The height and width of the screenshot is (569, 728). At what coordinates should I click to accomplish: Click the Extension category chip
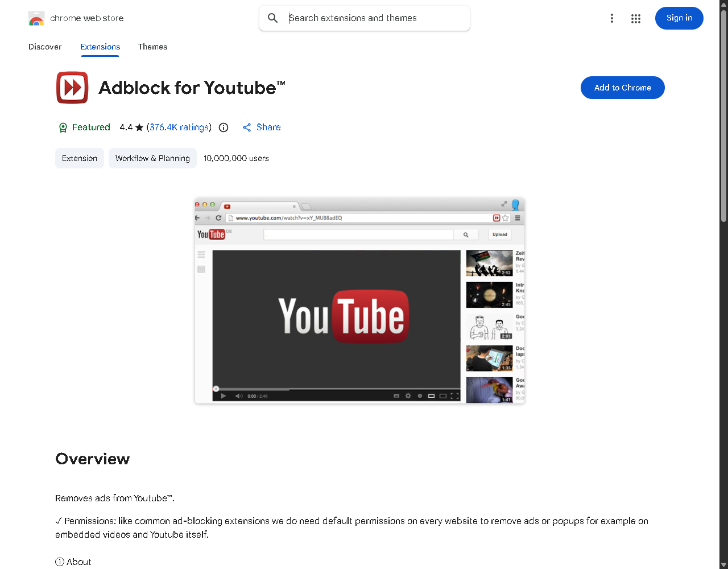click(80, 158)
